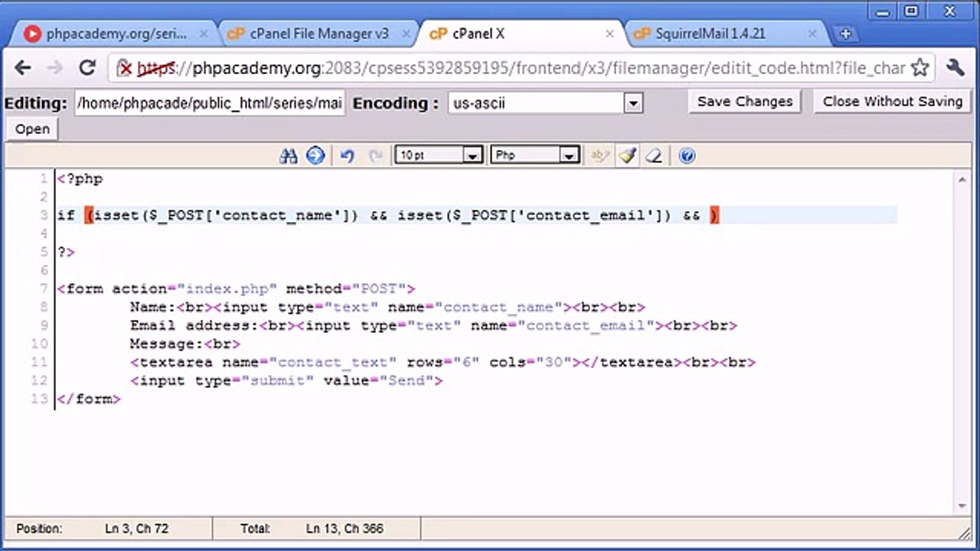
Task: Click the browser forward arrow
Action: (x=54, y=67)
